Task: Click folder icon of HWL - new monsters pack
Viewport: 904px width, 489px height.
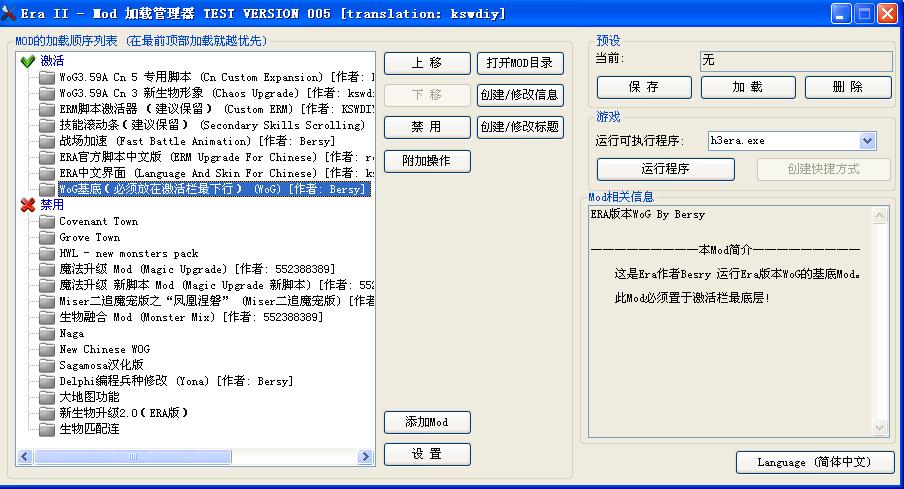Action: 47,254
